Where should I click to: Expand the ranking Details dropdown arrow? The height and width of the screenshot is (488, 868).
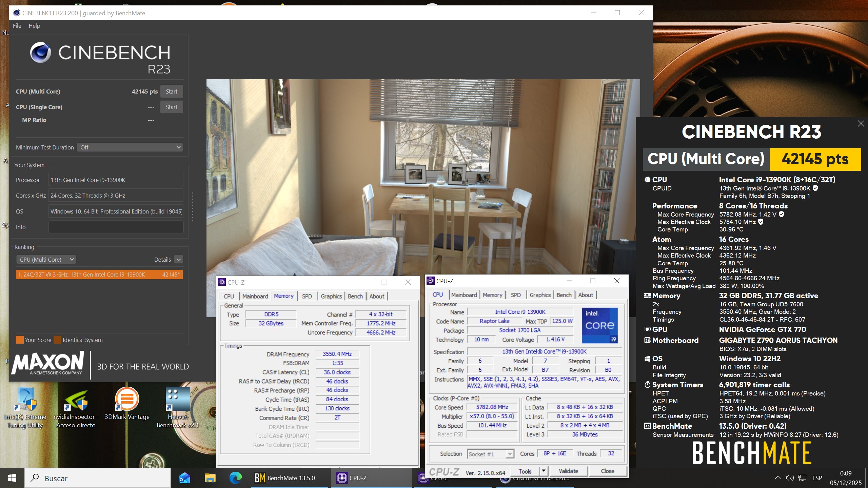tap(179, 260)
